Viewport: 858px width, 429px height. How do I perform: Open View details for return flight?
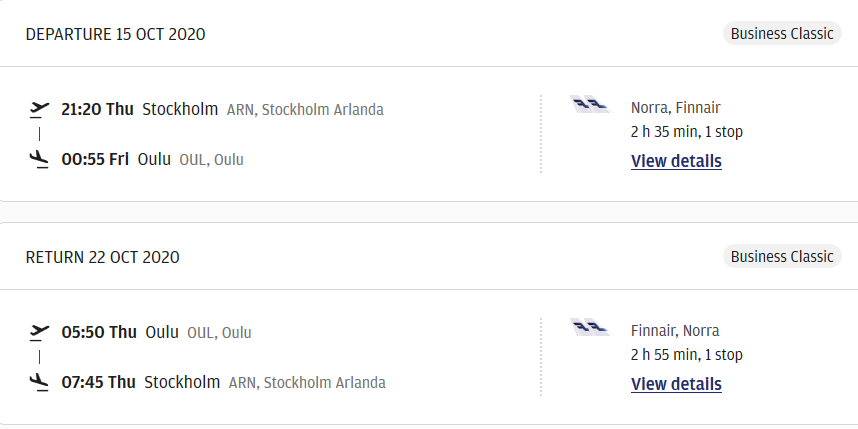676,384
